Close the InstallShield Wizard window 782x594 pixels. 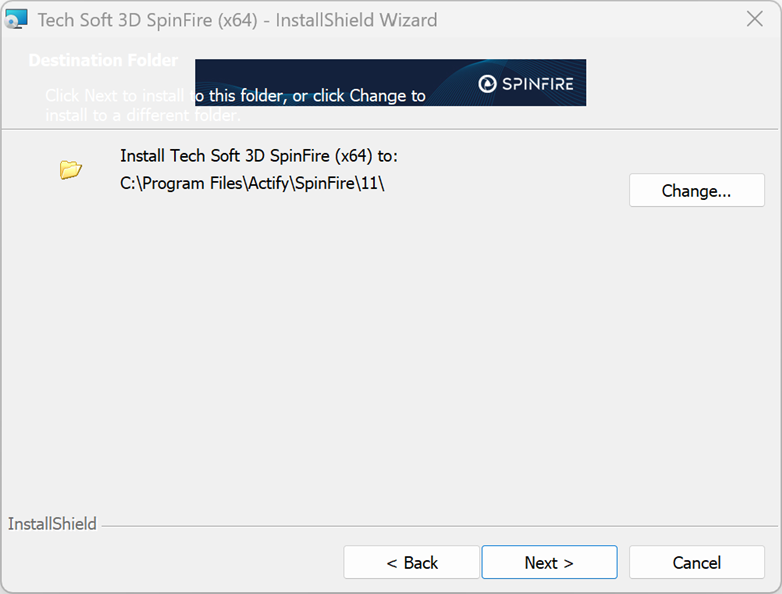click(x=756, y=19)
